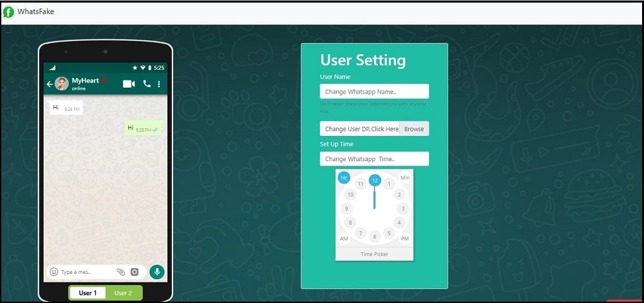Click the Change Whatsapp Name field
The image size is (644, 303).
click(x=375, y=92)
